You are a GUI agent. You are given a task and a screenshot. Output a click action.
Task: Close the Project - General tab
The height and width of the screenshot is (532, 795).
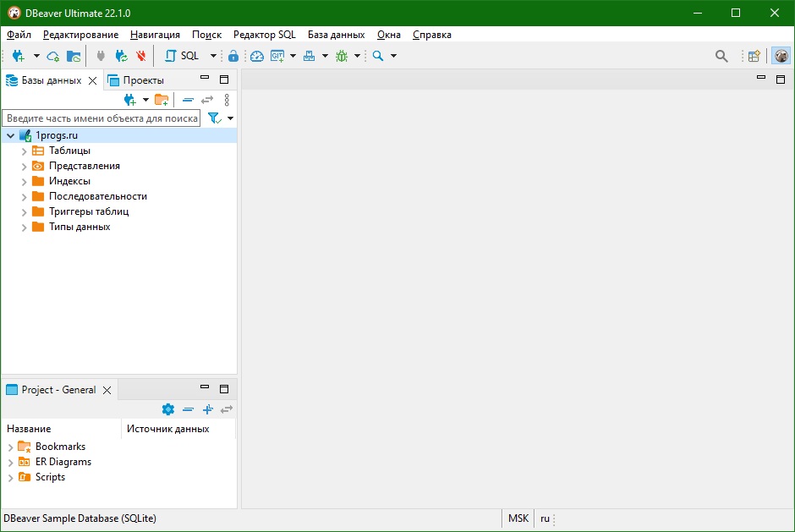(107, 390)
